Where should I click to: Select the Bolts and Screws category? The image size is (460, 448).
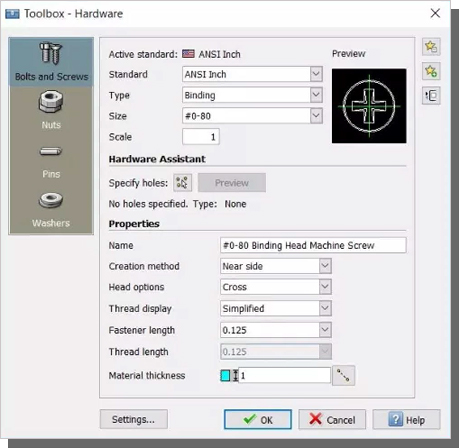click(51, 62)
